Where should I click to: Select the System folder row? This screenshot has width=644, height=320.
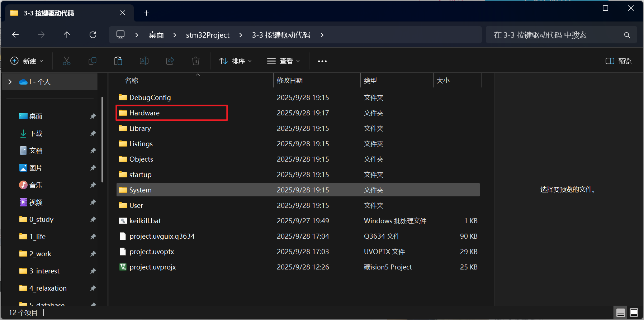pyautogui.click(x=298, y=190)
